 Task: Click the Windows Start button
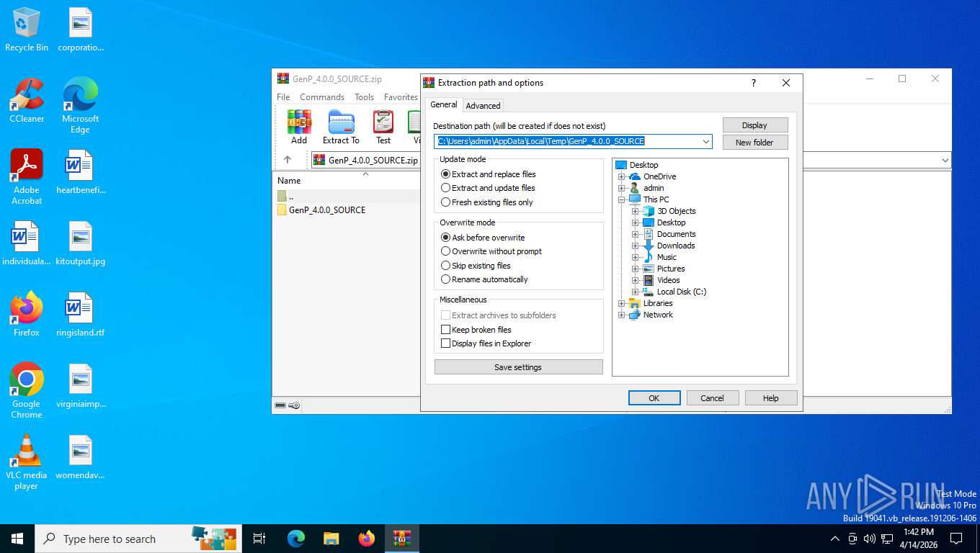[17, 539]
